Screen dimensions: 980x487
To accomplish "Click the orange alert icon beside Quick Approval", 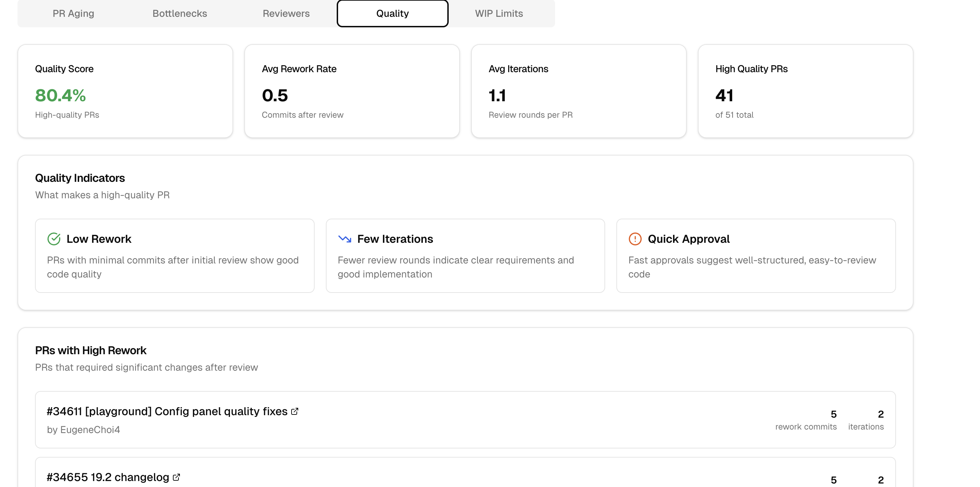I will click(x=635, y=239).
